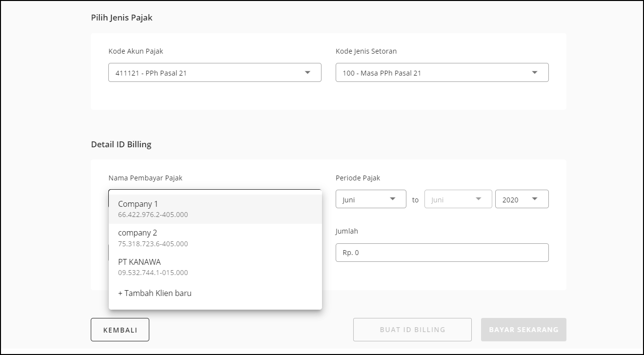Click the BUAT ID BILLING button
Screen dimensions: 644x355
(412, 330)
